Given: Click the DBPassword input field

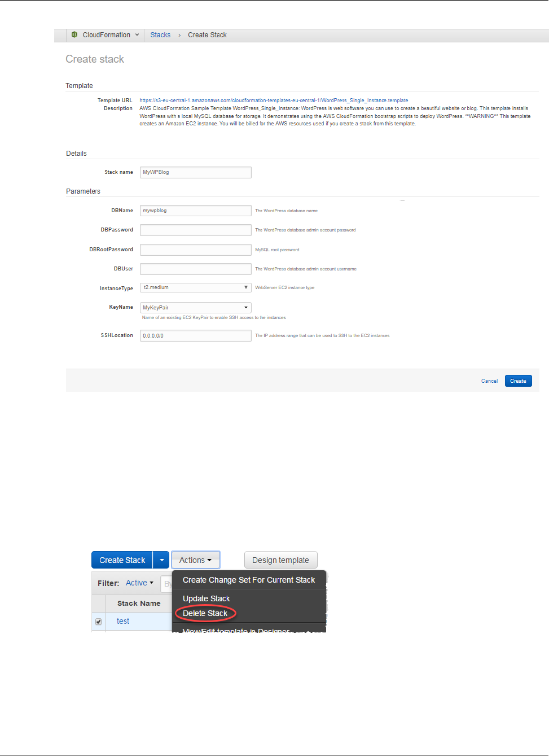Looking at the screenshot, I should [195, 230].
